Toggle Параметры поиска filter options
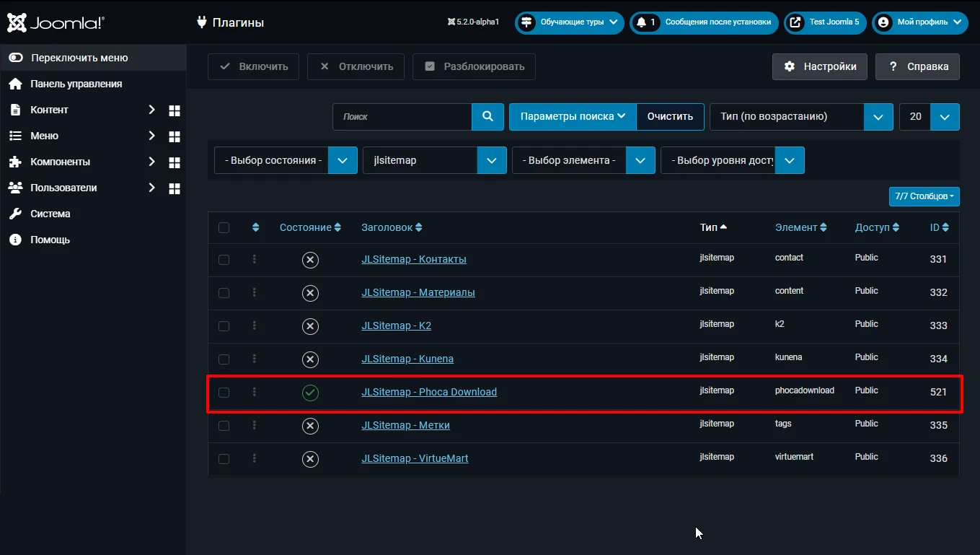 pos(573,116)
